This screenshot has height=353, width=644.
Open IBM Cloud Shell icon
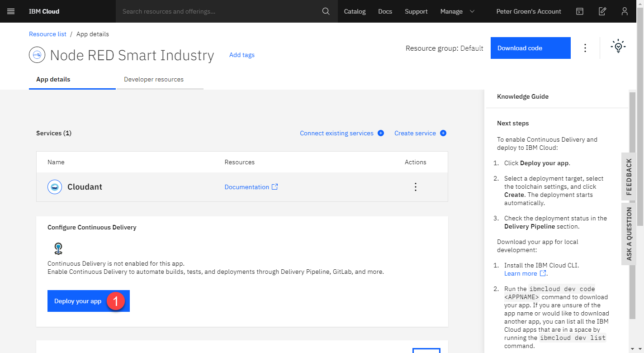(580, 11)
